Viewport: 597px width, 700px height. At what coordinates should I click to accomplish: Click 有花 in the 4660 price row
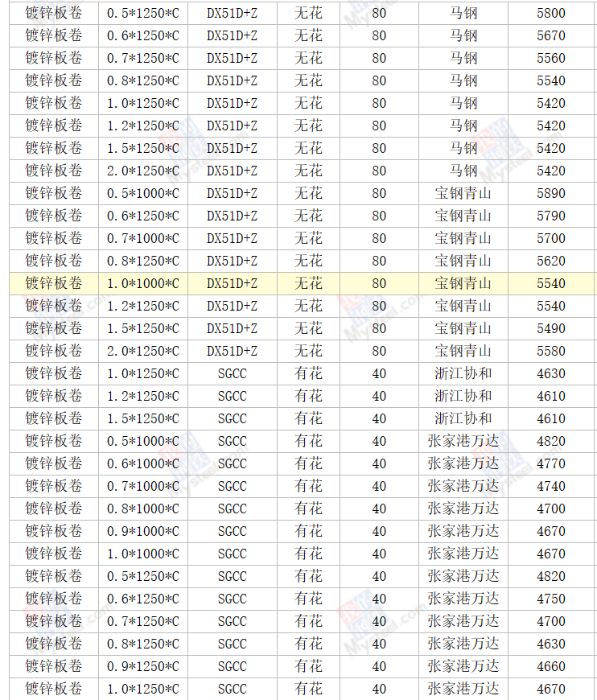click(308, 666)
